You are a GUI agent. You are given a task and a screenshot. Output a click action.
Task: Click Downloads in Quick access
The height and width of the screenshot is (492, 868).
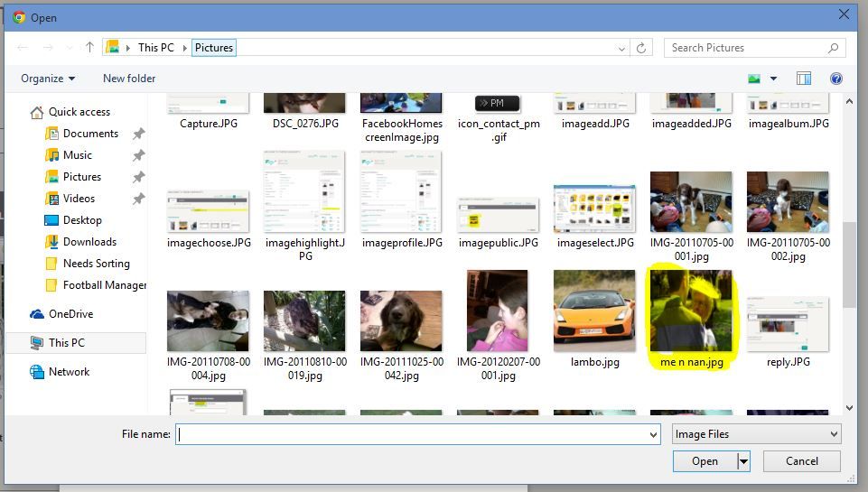(x=89, y=242)
